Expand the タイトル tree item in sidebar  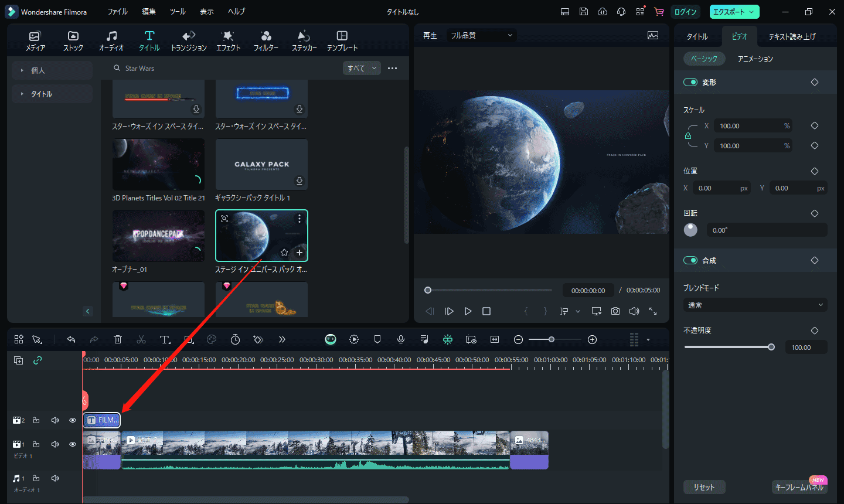52,94
